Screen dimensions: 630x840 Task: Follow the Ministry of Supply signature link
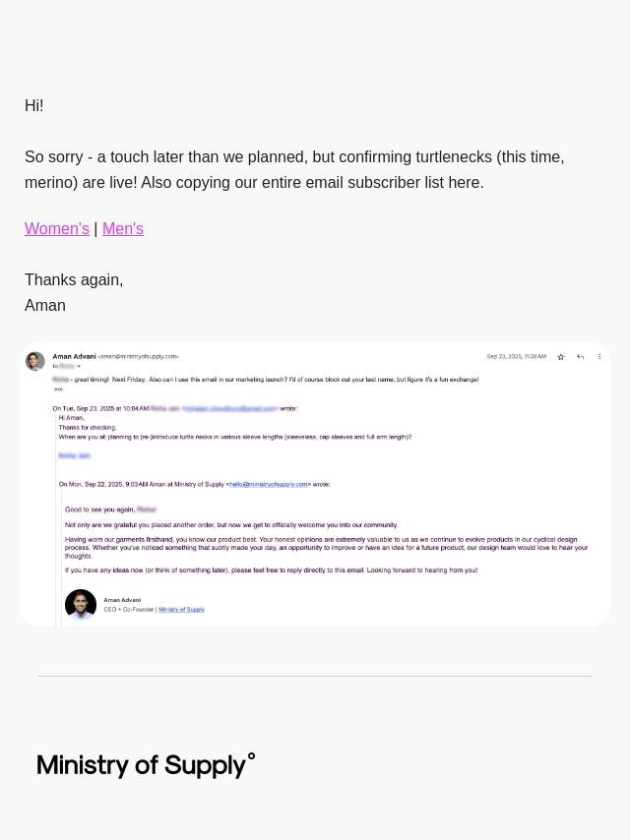click(x=182, y=610)
